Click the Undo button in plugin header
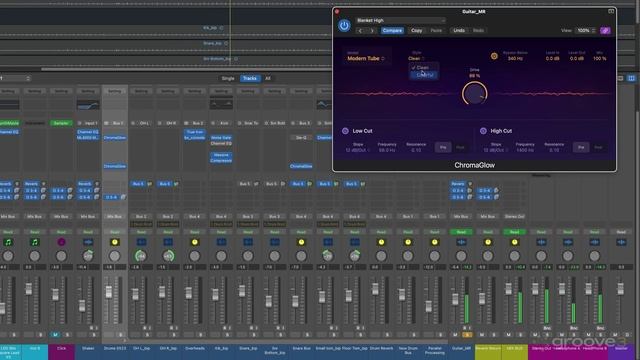 point(459,31)
